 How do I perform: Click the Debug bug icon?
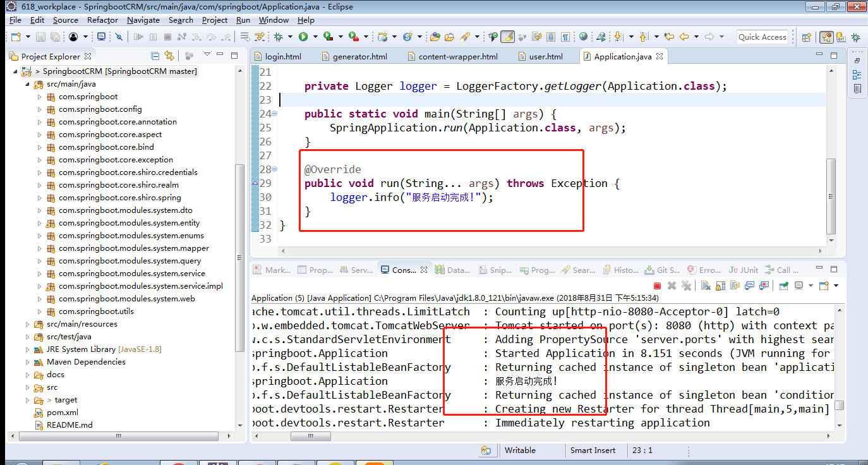click(x=279, y=37)
